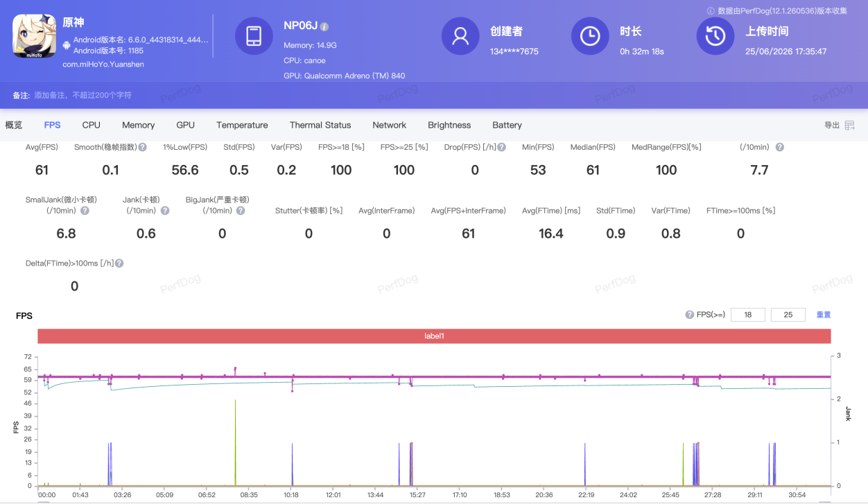Click the device phone icon
This screenshot has width=868, height=504.
254,36
